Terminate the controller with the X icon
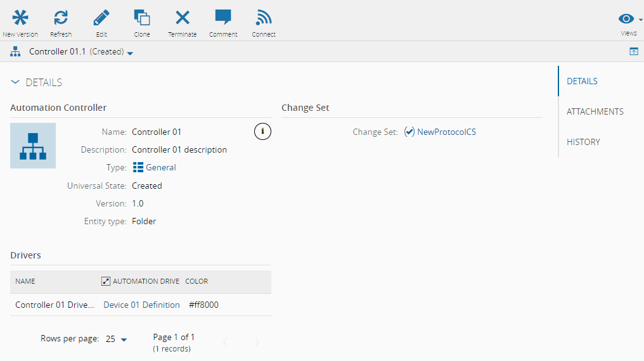Viewport: 644px width, 361px height. point(183,18)
